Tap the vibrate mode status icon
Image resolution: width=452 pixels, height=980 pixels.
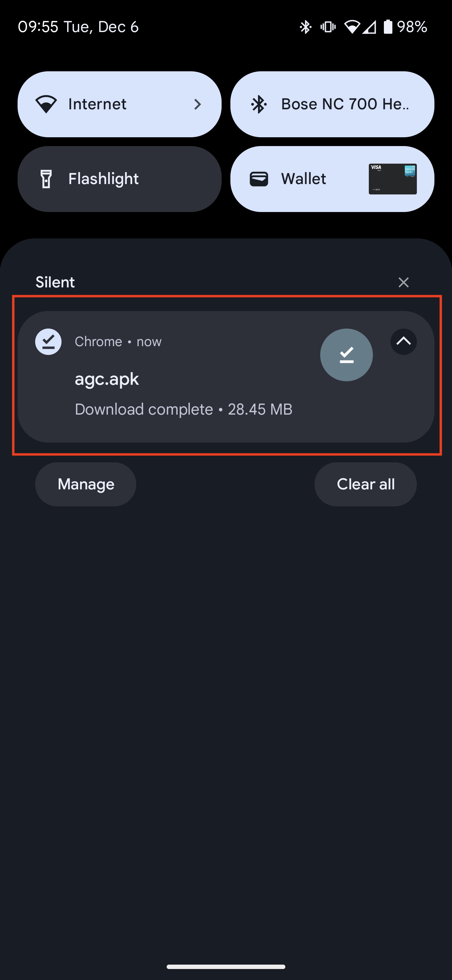(328, 27)
